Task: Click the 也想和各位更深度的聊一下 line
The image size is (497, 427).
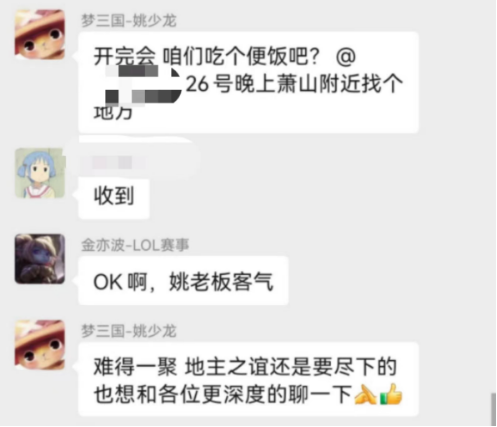Action: click(x=223, y=395)
